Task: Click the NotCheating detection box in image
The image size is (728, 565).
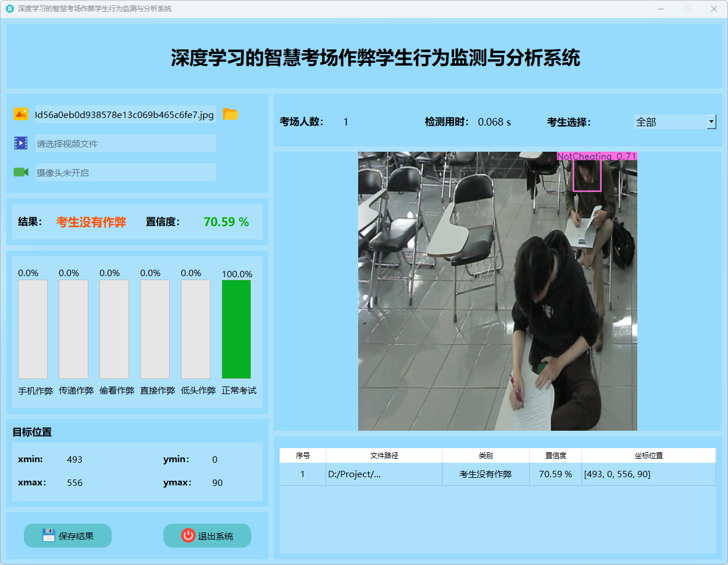Action: [587, 176]
